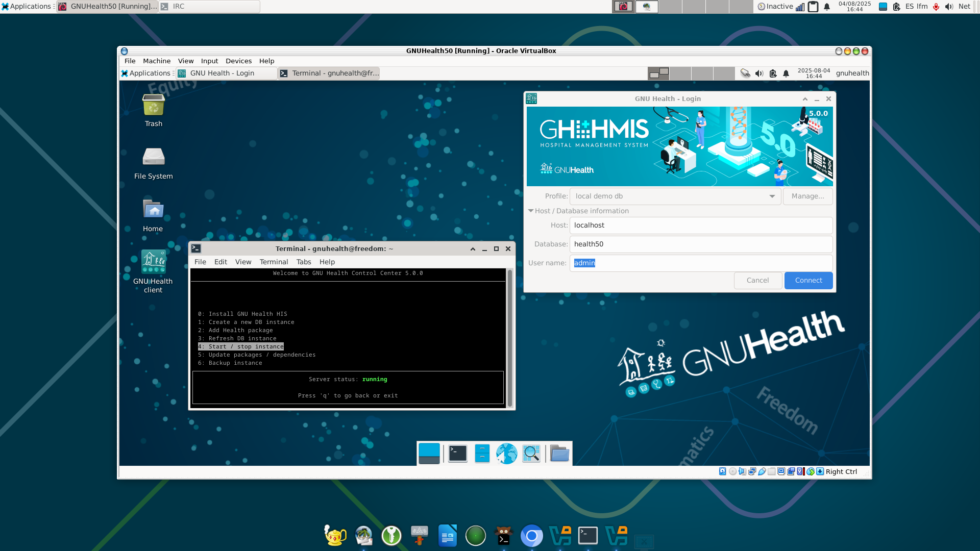Click the VirtualBox audio status icon

tap(742, 471)
